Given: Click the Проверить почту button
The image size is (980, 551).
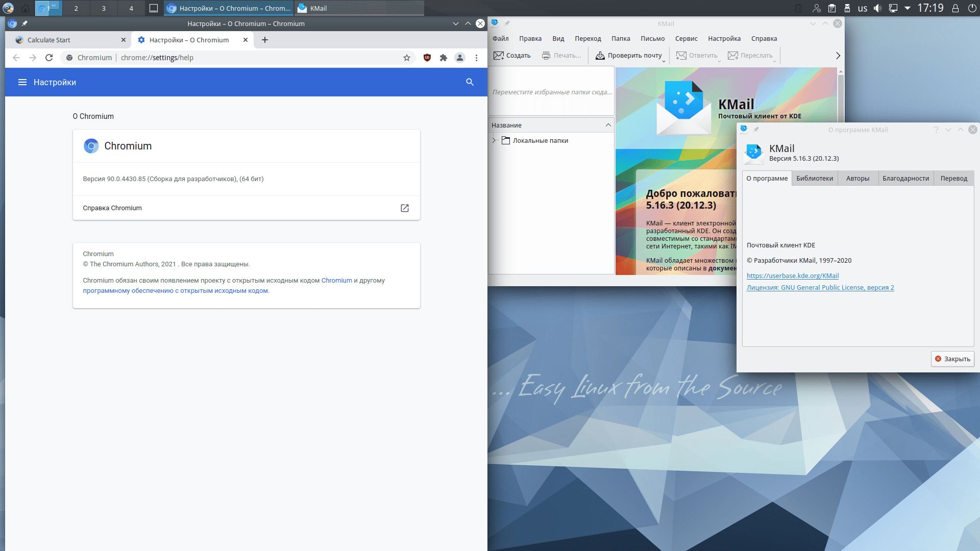Looking at the screenshot, I should point(629,56).
